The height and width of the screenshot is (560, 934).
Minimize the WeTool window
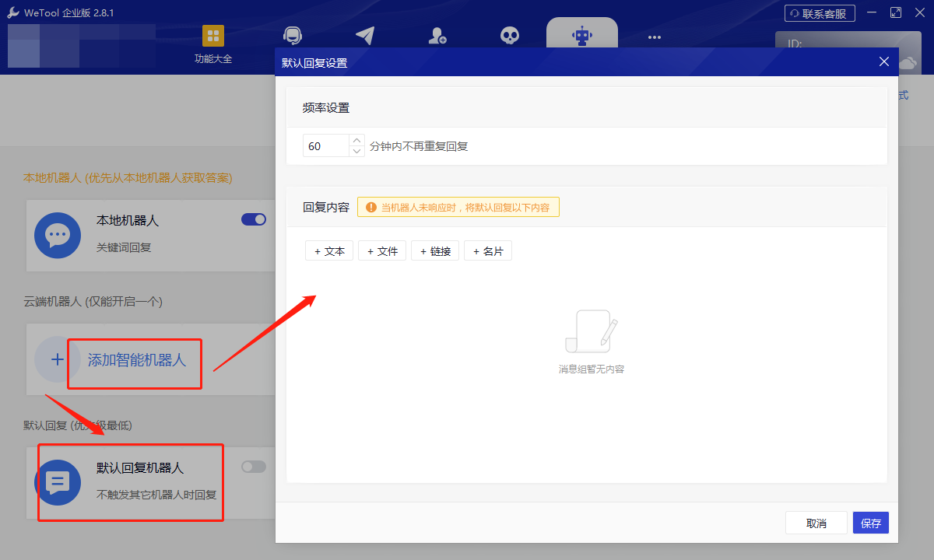[x=873, y=12]
